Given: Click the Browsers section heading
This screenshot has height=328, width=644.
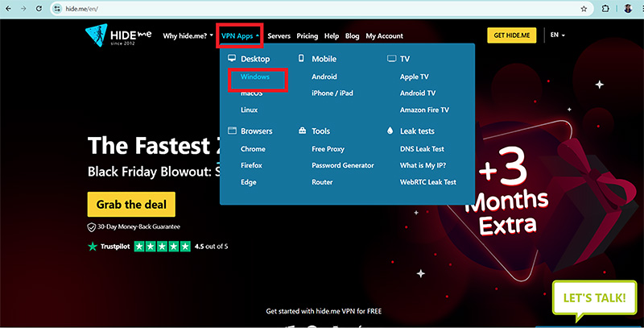Looking at the screenshot, I should (256, 131).
